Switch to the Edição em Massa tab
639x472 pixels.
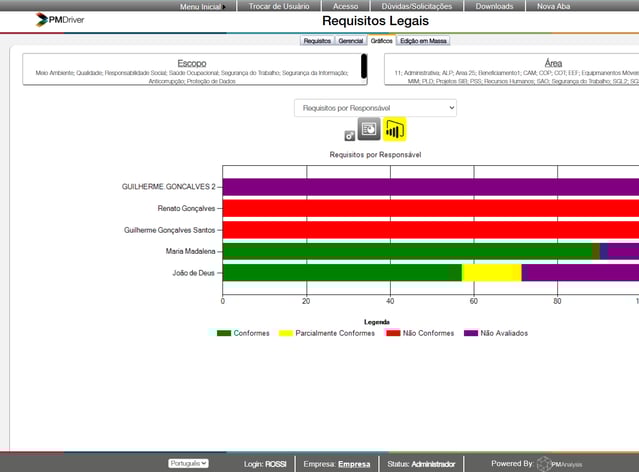click(x=424, y=41)
